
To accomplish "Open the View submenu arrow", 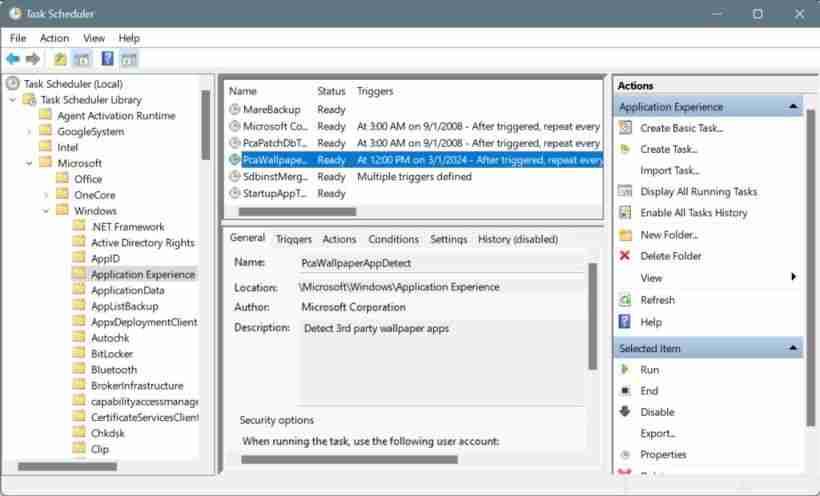I will [x=793, y=277].
